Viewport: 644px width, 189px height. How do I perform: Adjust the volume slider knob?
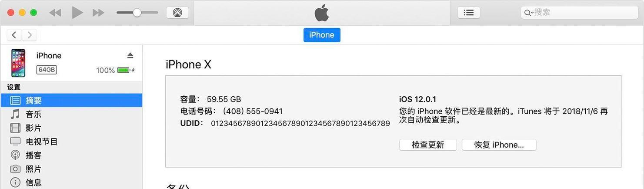137,13
